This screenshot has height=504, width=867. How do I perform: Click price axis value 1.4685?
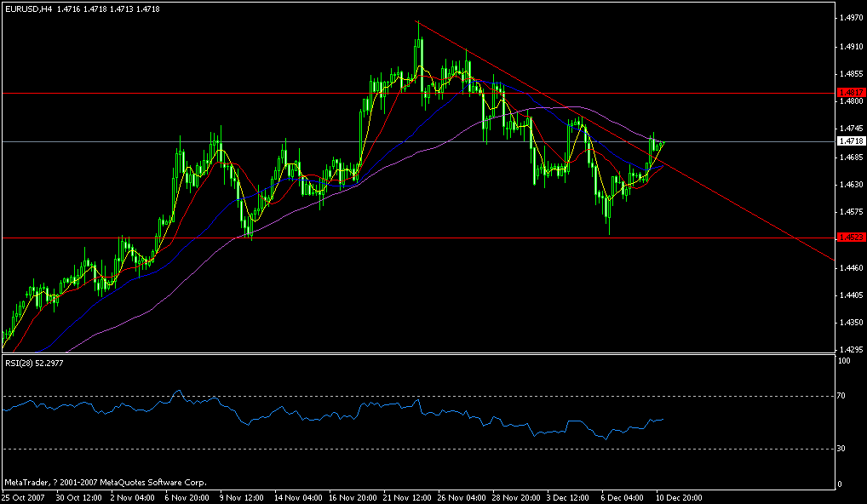(x=851, y=157)
